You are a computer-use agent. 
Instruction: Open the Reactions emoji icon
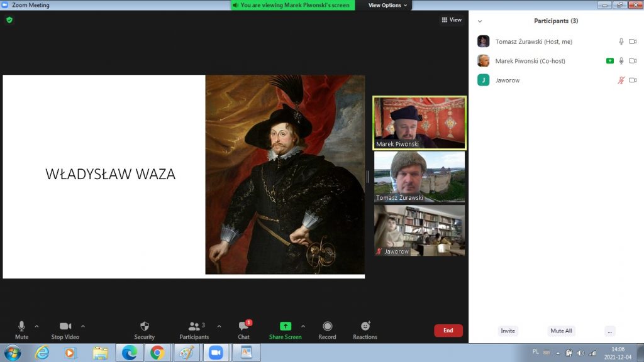click(x=365, y=327)
